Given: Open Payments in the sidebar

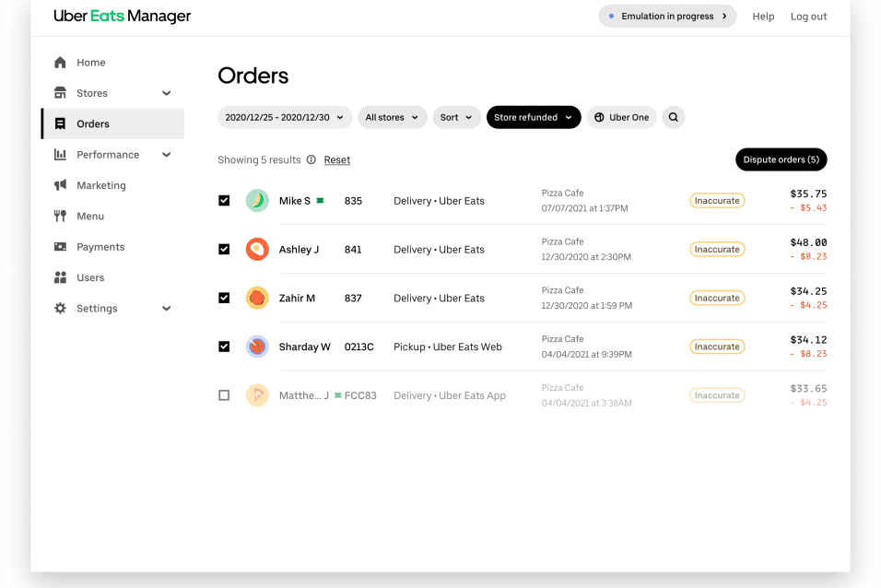Looking at the screenshot, I should 112,247.
